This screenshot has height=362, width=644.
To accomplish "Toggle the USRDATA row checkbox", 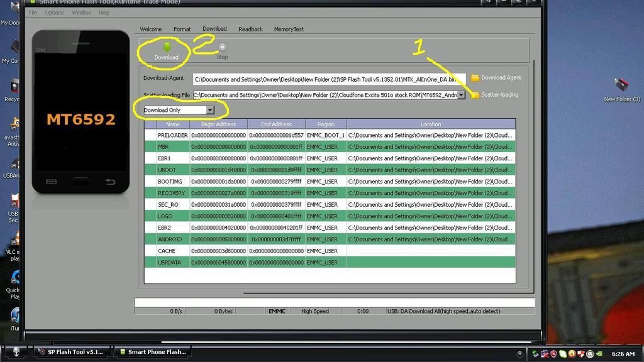I will pos(150,262).
